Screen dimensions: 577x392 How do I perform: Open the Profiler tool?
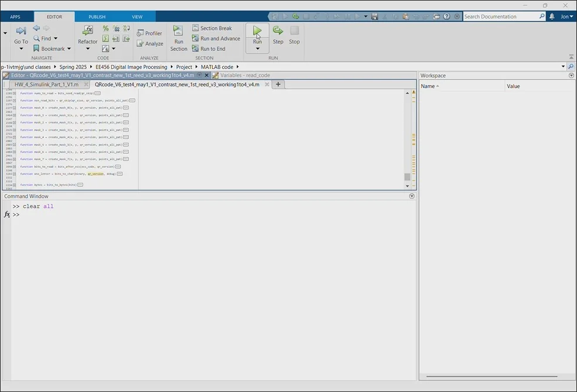tap(149, 33)
